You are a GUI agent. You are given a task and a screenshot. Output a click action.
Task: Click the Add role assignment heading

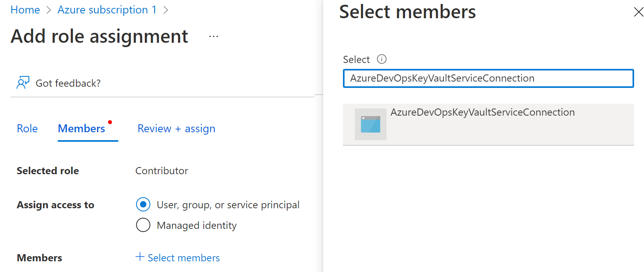99,36
